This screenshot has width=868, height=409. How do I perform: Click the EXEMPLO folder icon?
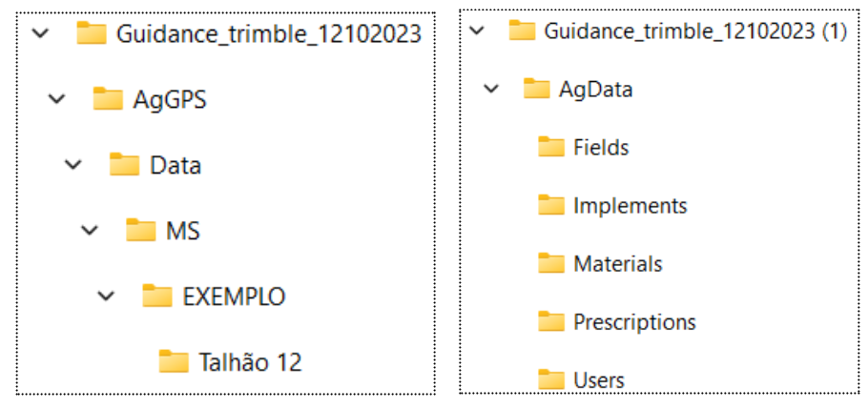(157, 296)
